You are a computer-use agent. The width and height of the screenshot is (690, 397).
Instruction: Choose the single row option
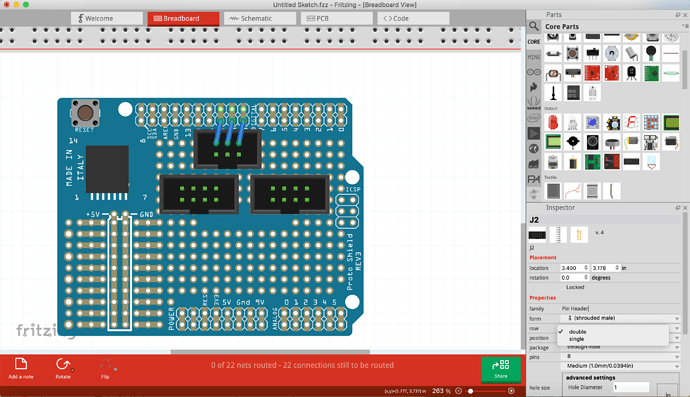(576, 339)
